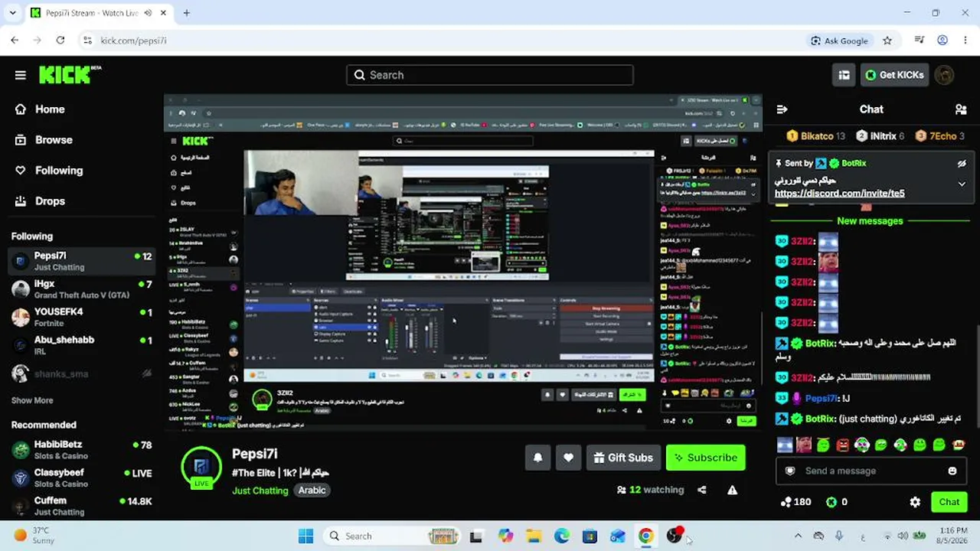Select the Arabic language tag
This screenshot has height=551, width=980.
[x=312, y=491]
